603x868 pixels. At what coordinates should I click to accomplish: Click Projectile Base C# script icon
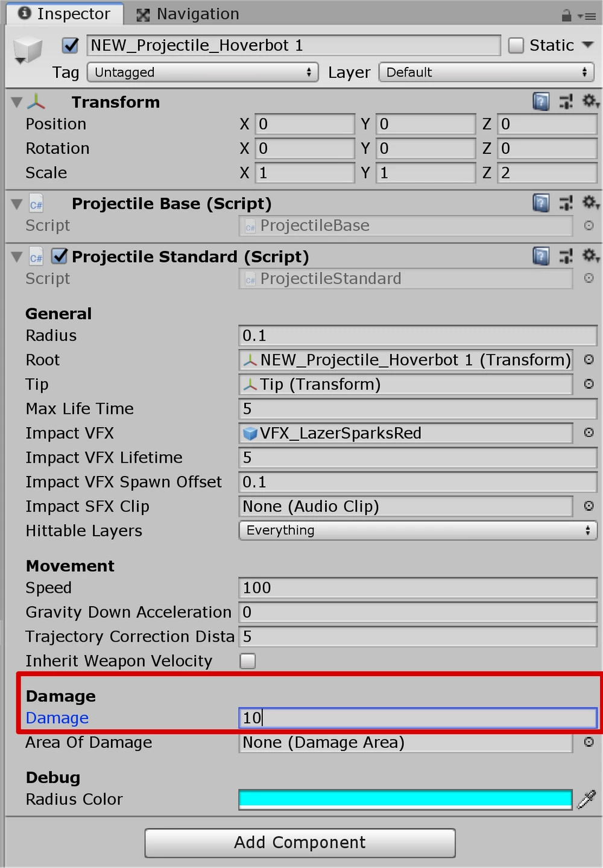[x=36, y=204]
